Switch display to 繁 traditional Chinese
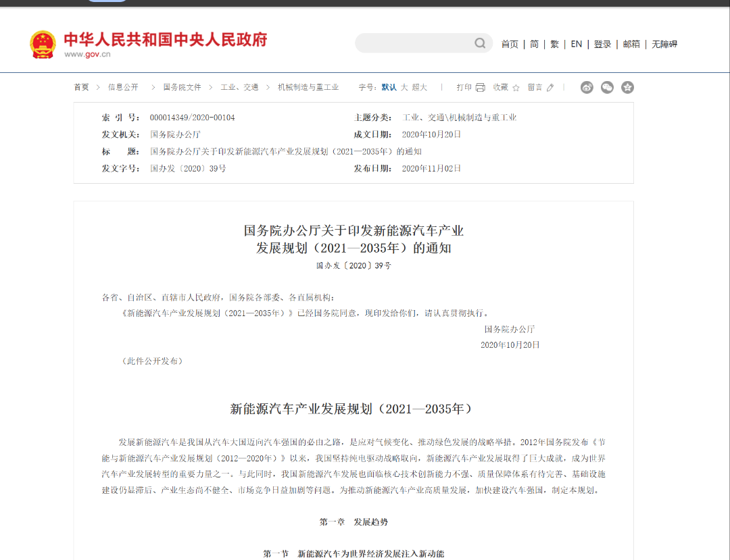The width and height of the screenshot is (730, 560). 554,43
